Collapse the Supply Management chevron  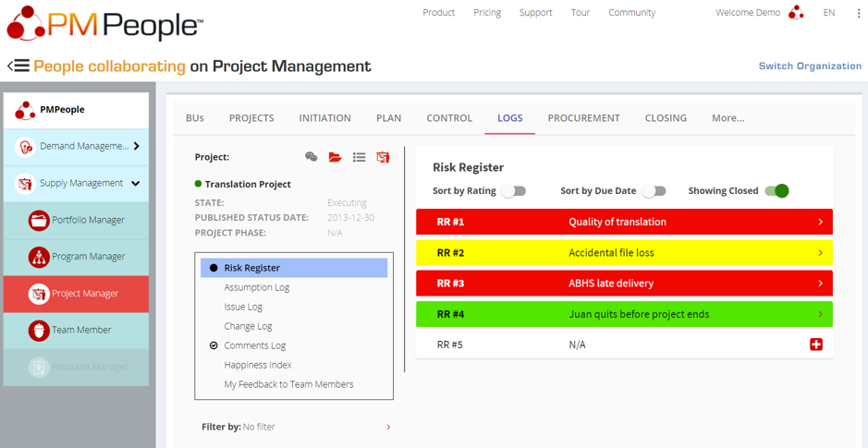(136, 184)
